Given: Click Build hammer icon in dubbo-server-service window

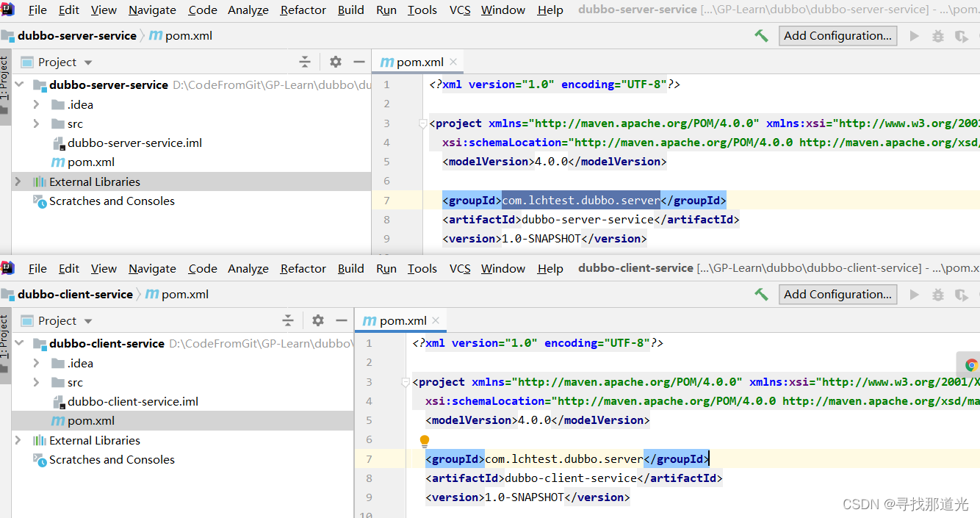Looking at the screenshot, I should pos(761,35).
